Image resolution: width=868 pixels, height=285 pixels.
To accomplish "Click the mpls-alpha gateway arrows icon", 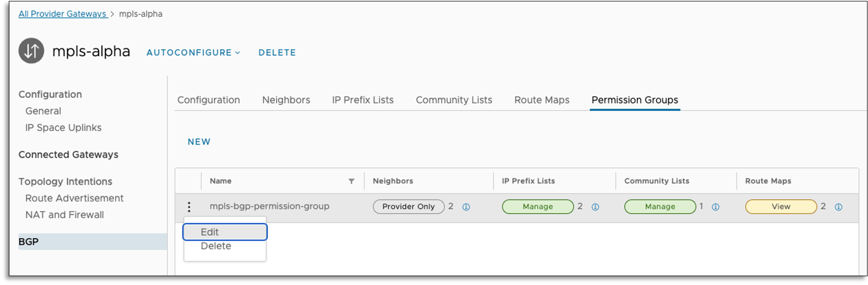I will coord(32,51).
